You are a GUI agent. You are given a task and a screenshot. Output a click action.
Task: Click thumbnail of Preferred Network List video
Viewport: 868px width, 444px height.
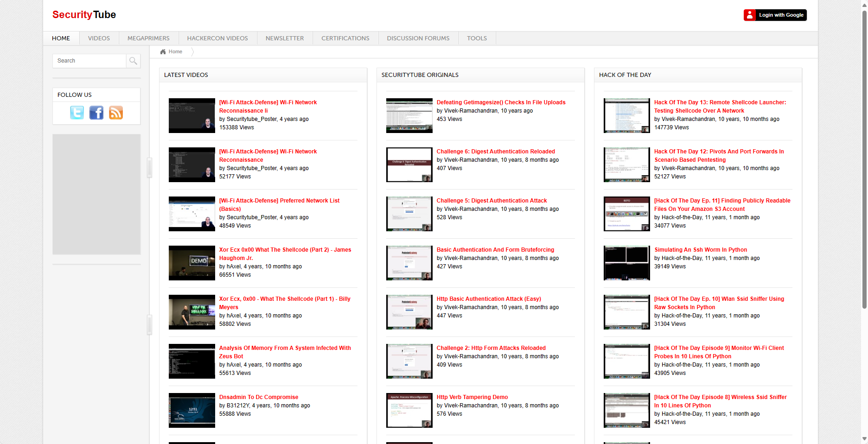(192, 214)
